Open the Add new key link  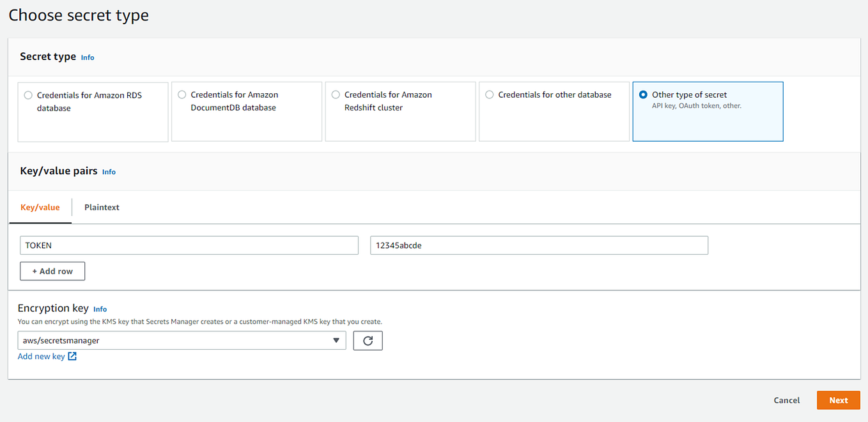42,356
